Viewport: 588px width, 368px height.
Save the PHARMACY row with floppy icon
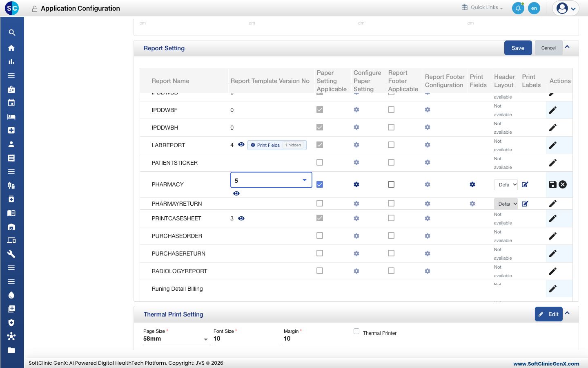tap(552, 184)
